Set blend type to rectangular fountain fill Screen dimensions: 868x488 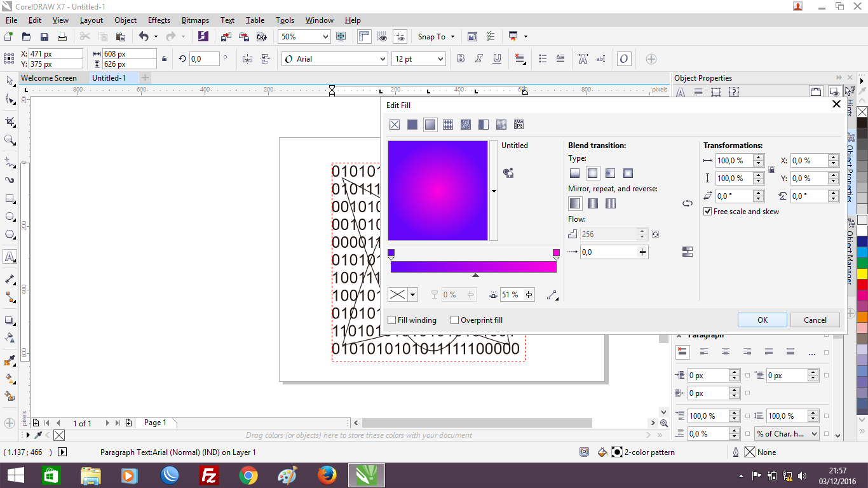pyautogui.click(x=628, y=173)
